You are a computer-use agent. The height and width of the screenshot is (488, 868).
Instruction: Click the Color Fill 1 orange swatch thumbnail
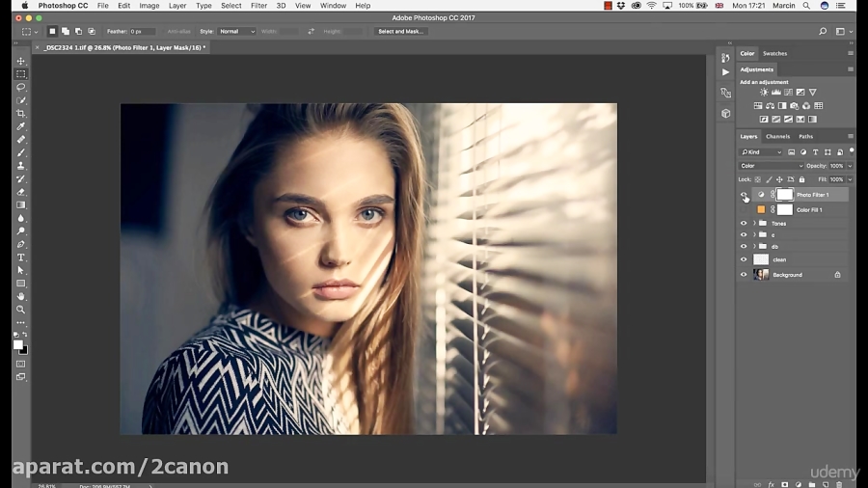761,209
